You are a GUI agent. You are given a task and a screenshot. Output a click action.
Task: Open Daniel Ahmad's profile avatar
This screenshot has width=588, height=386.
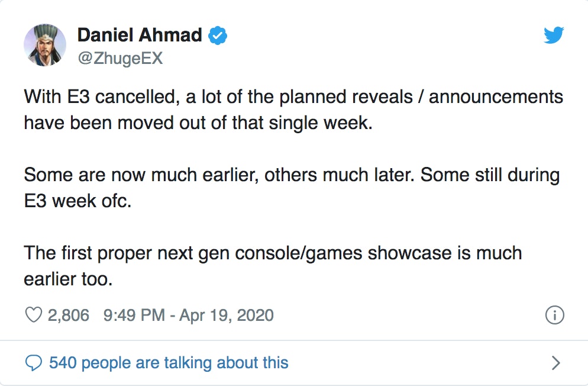[x=44, y=45]
